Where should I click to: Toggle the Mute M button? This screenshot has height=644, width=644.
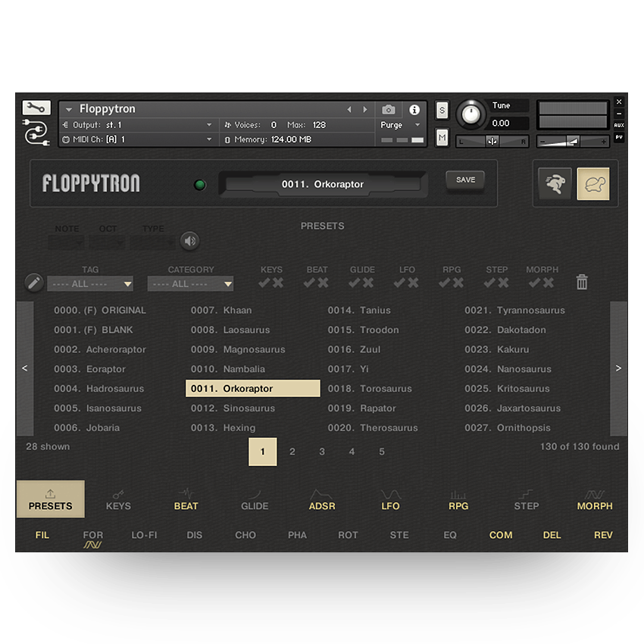click(442, 138)
